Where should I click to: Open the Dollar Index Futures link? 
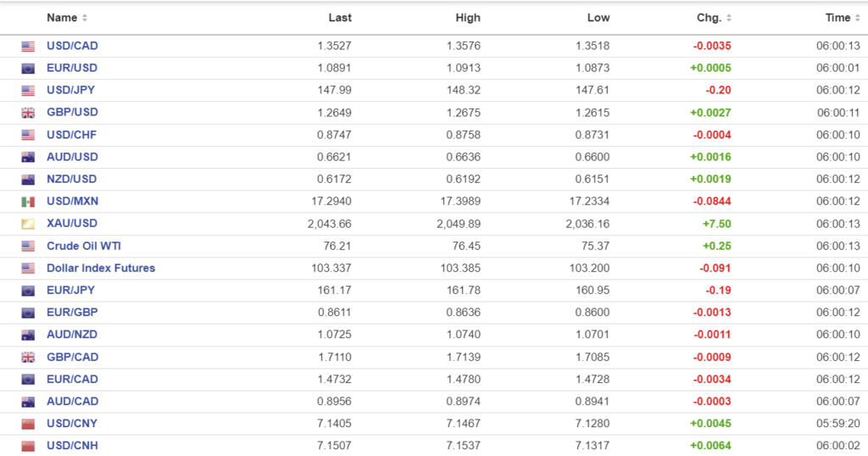point(101,268)
